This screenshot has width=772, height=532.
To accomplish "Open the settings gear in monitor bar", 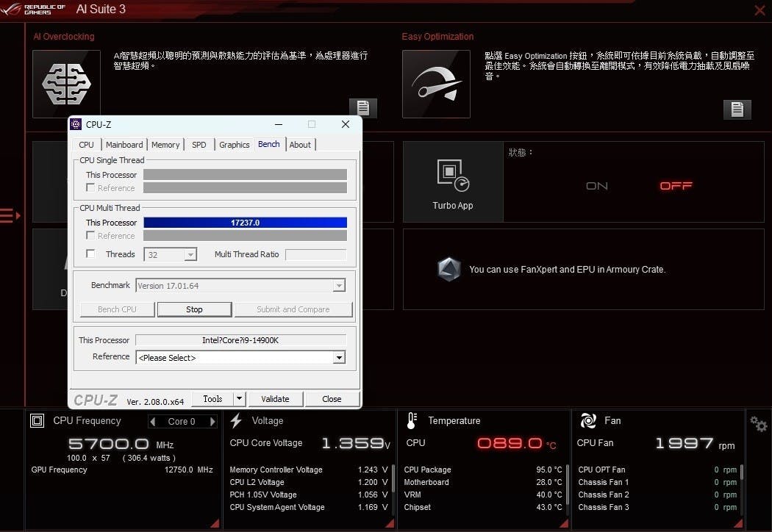I will (758, 423).
